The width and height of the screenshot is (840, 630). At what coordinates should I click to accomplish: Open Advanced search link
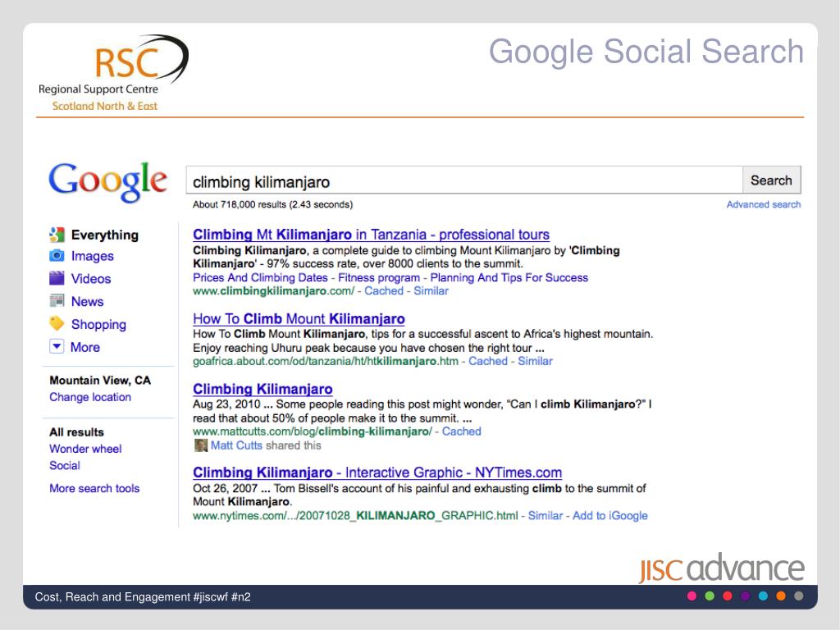point(764,204)
